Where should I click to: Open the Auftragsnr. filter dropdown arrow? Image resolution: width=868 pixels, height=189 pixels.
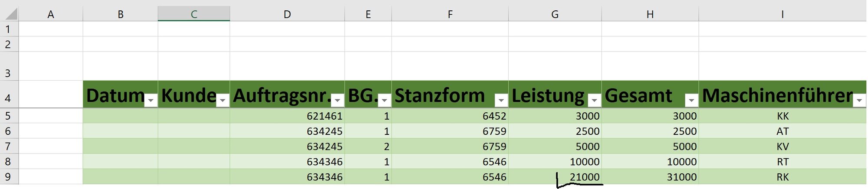(338, 101)
